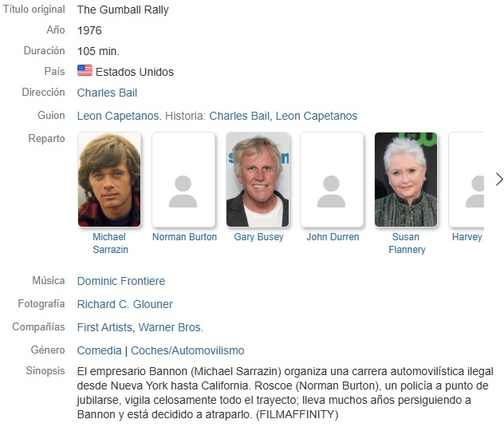This screenshot has width=504, height=427.
Task: Click the John Durren name link
Action: pyautogui.click(x=333, y=237)
